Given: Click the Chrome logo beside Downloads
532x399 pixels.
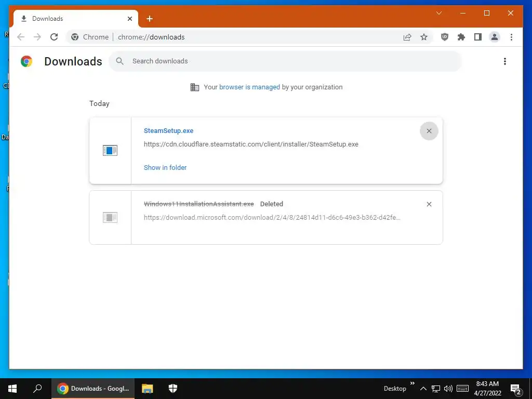Looking at the screenshot, I should point(26,61).
